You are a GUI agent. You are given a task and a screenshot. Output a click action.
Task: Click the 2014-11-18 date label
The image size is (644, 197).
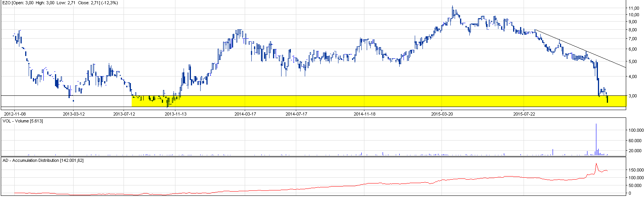tap(364, 114)
